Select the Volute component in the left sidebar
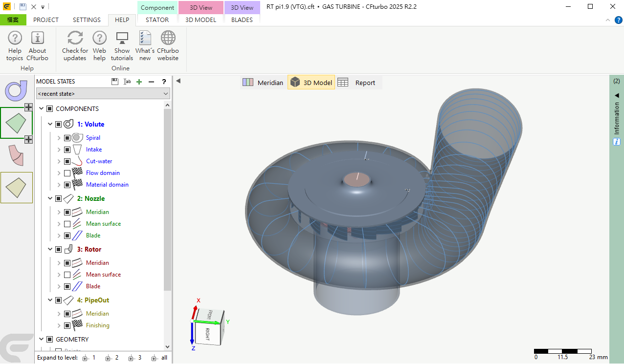The image size is (624, 364). point(16,90)
